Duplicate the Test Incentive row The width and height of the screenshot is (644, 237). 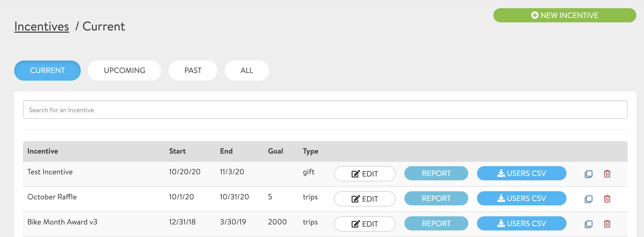click(x=589, y=174)
